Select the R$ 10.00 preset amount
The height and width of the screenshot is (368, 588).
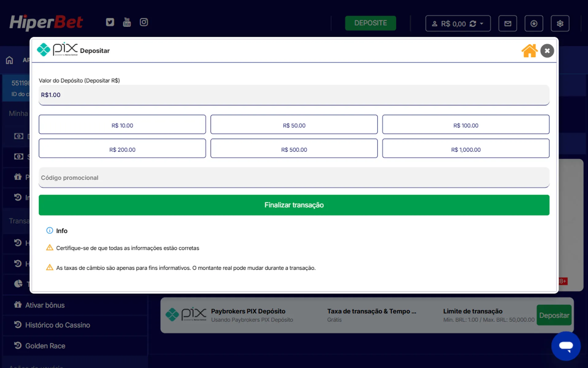(122, 125)
